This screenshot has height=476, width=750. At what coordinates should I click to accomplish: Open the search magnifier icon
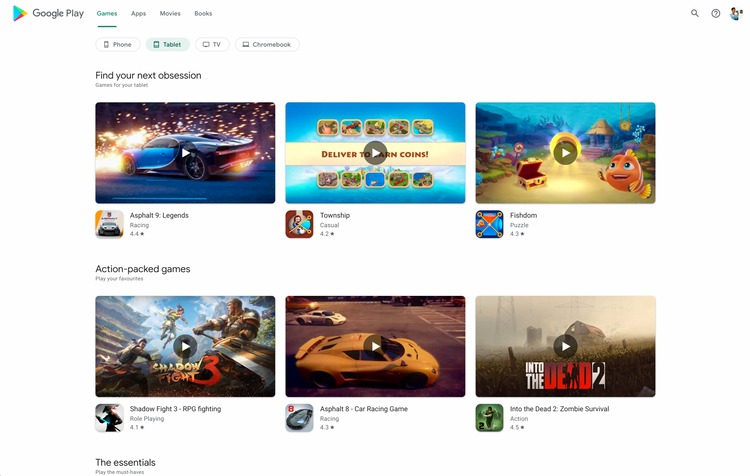pyautogui.click(x=695, y=13)
